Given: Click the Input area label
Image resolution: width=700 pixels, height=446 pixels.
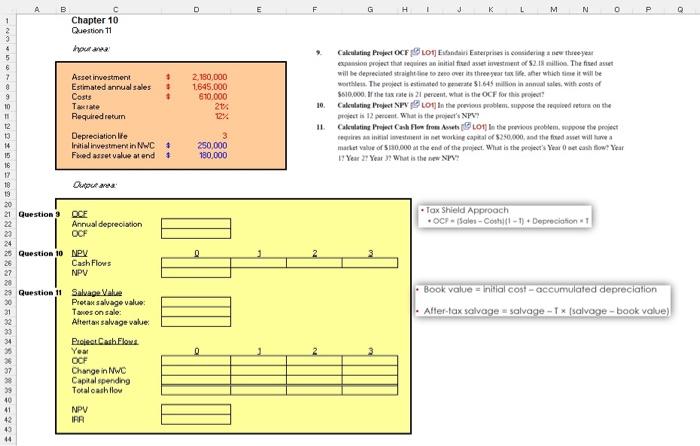Looking at the screenshot, I should pyautogui.click(x=91, y=48).
